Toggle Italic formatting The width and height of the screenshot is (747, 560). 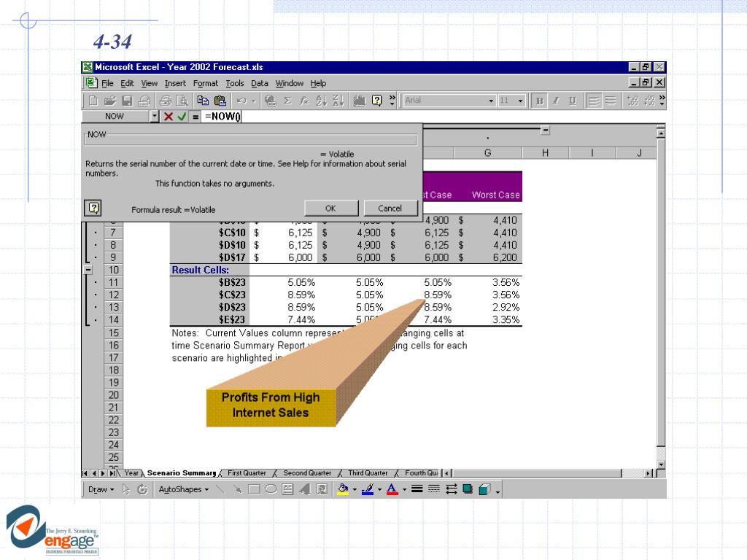coord(556,101)
